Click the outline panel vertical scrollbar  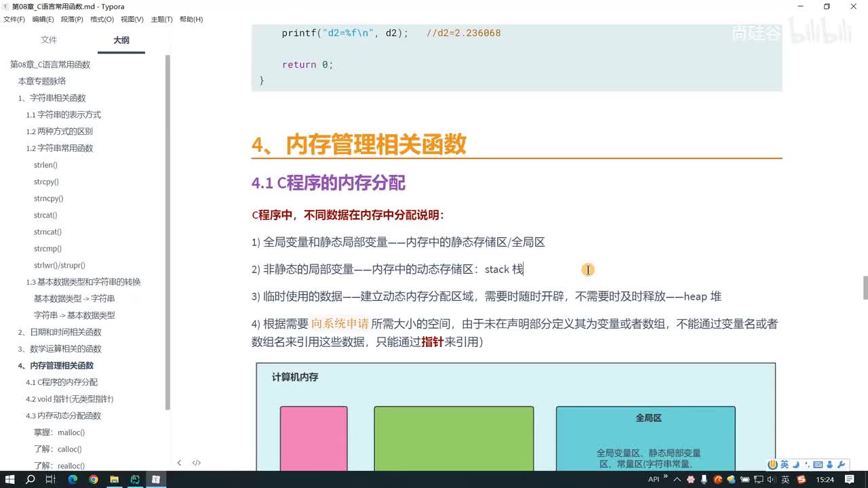click(168, 232)
